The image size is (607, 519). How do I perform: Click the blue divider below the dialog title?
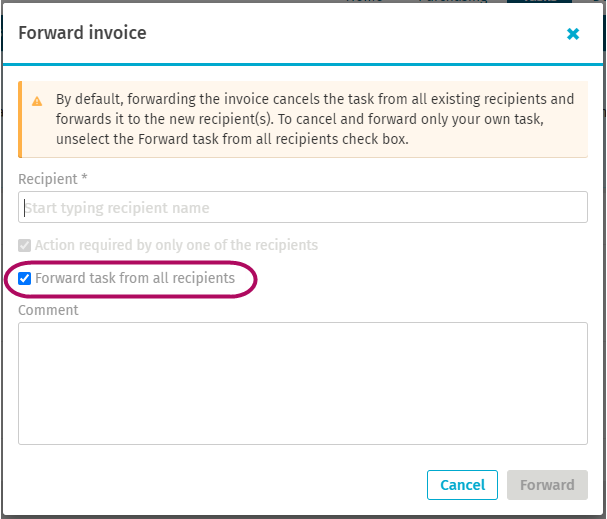tap(303, 65)
